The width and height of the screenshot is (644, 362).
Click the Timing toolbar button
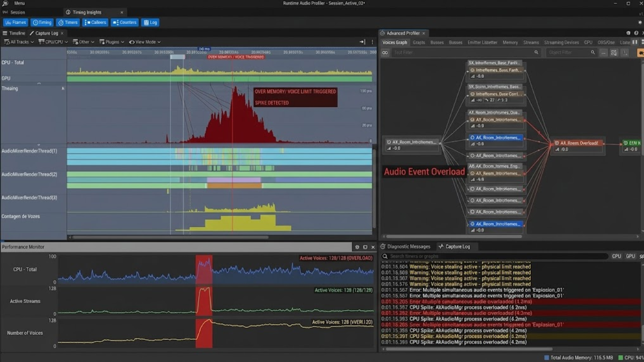pyautogui.click(x=42, y=22)
